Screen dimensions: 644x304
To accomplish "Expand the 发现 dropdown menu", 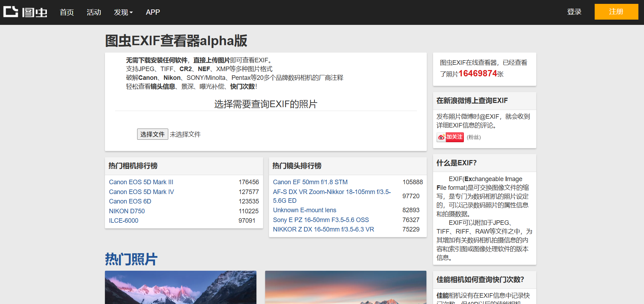I will (x=123, y=12).
